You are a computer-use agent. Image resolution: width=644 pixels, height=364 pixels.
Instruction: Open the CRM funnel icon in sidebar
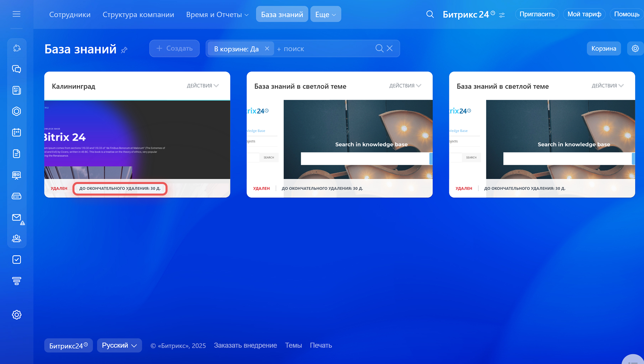[16, 281]
